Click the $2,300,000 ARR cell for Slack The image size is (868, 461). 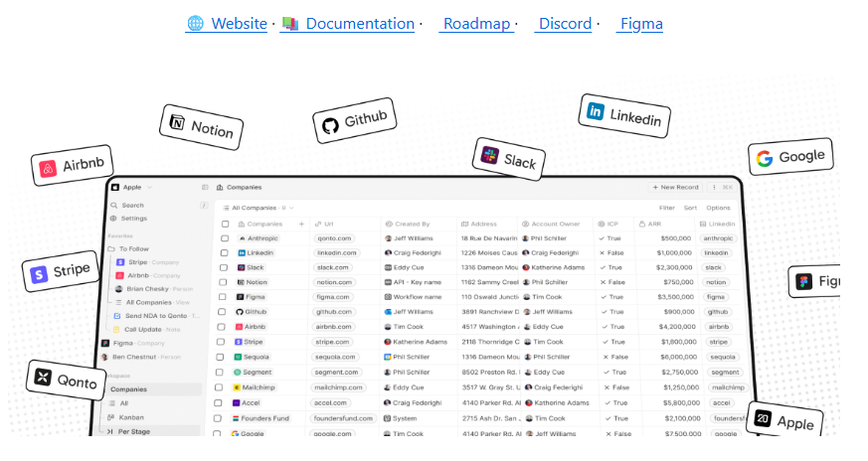674,267
